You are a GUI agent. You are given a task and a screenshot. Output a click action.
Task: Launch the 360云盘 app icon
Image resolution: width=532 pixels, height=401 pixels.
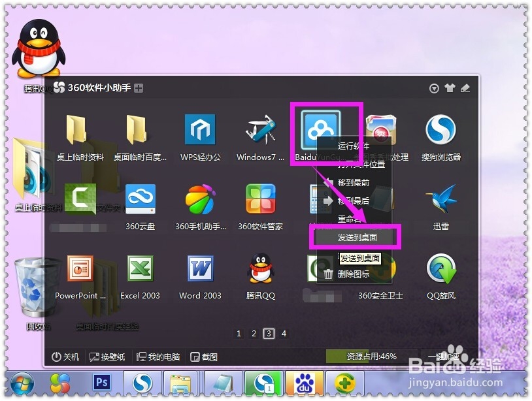[140, 199]
